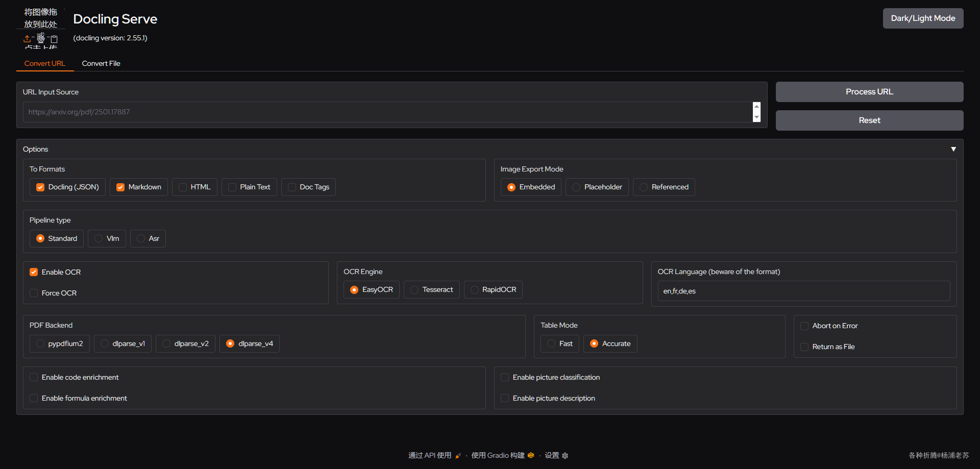Open the Convert File tab
This screenshot has height=469, width=980.
(101, 63)
